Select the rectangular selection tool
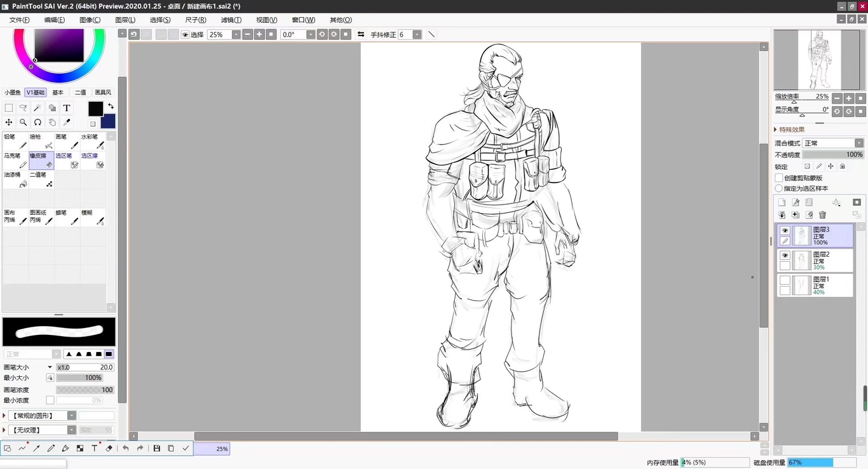The width and height of the screenshot is (868, 469). 9,108
